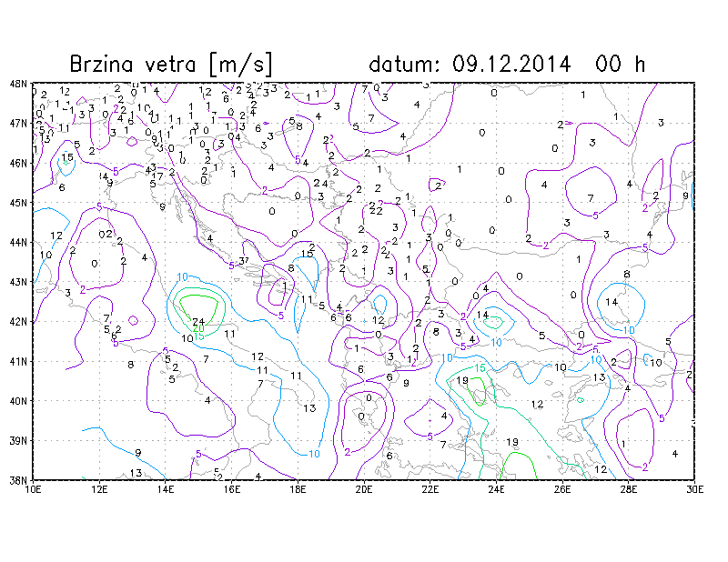Screen dimensions: 728x562
Task: Click the '16E' longitude axis label
Action: [232, 489]
